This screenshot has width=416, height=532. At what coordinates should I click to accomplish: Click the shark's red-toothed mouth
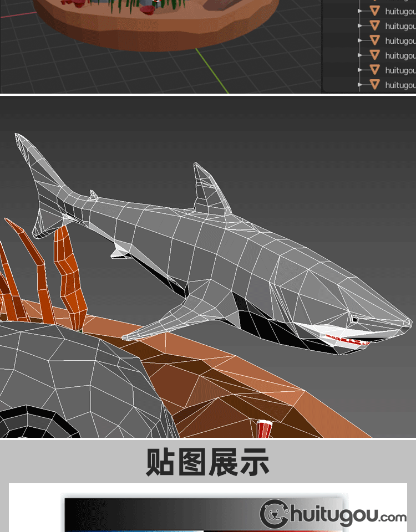pos(347,340)
